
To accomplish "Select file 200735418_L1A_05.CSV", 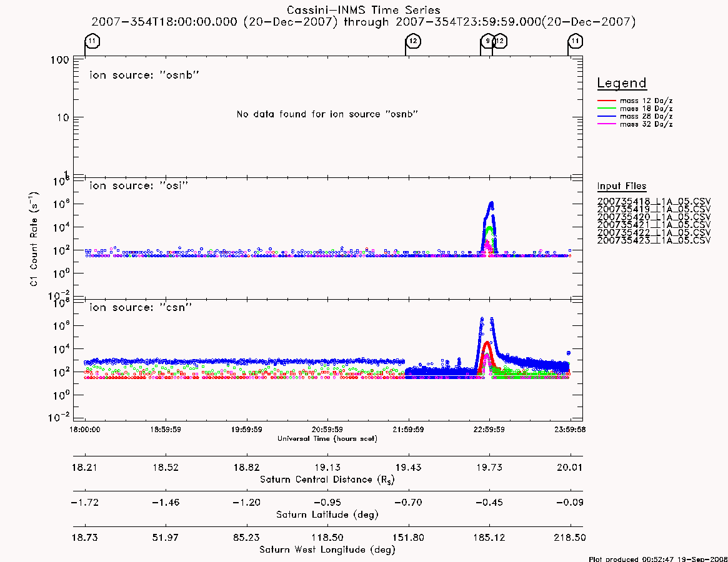I will [654, 202].
